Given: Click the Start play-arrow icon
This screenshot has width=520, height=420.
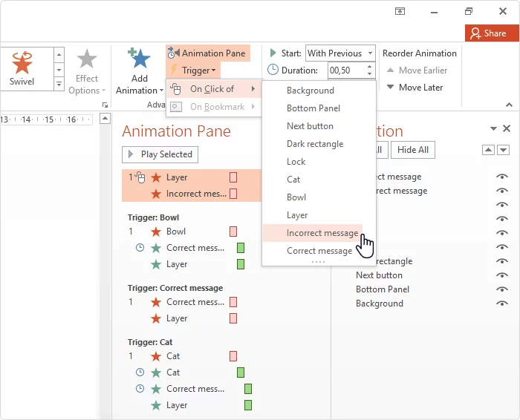Looking at the screenshot, I should tap(273, 53).
